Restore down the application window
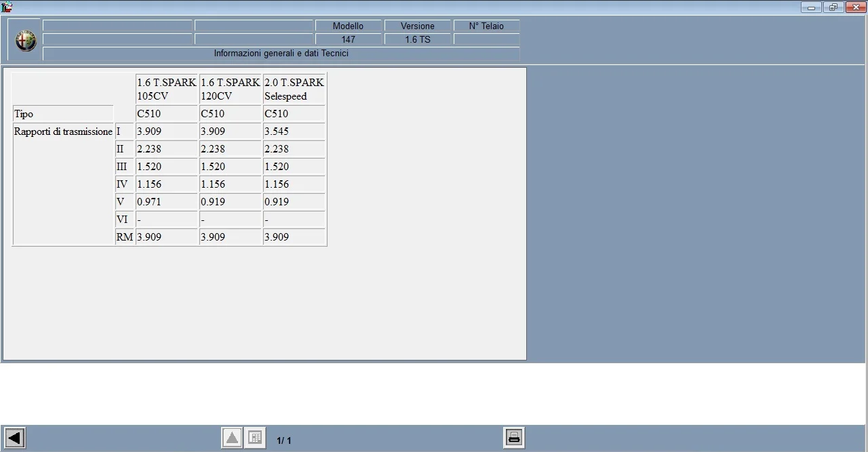The height and width of the screenshot is (452, 868). [833, 7]
